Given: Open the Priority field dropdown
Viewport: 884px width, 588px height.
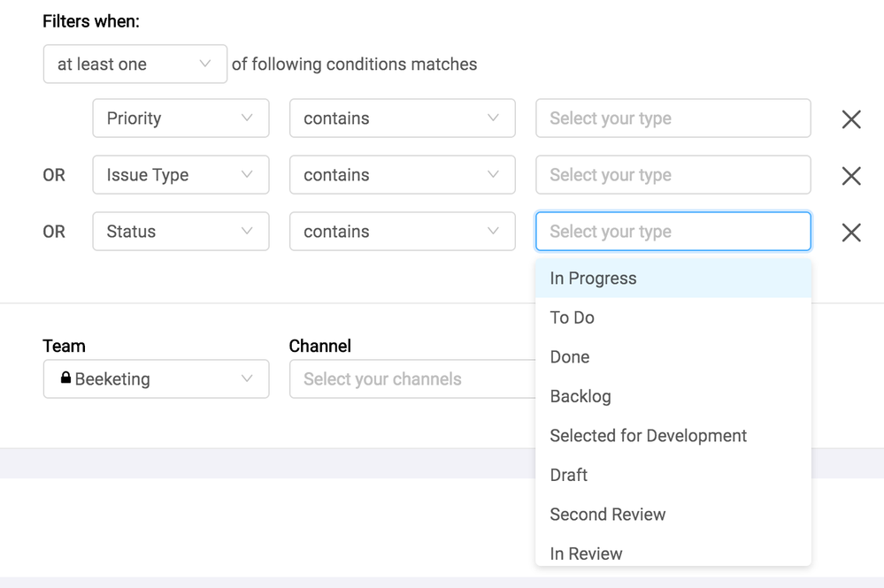Looking at the screenshot, I should [x=181, y=118].
